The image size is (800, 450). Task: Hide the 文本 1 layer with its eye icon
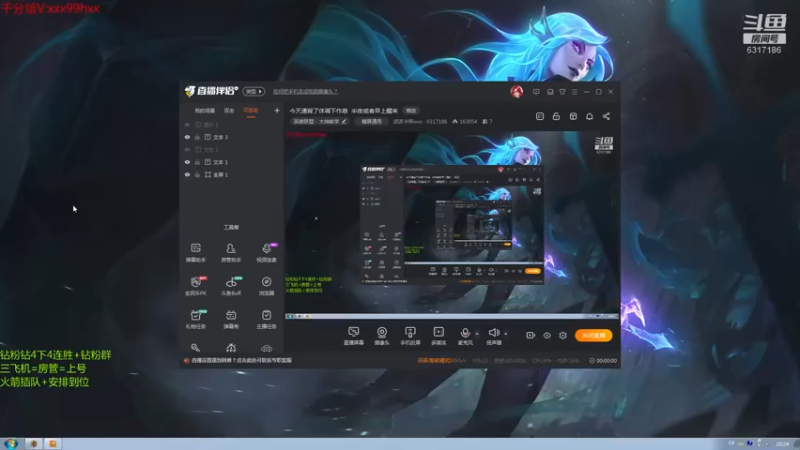pos(187,162)
